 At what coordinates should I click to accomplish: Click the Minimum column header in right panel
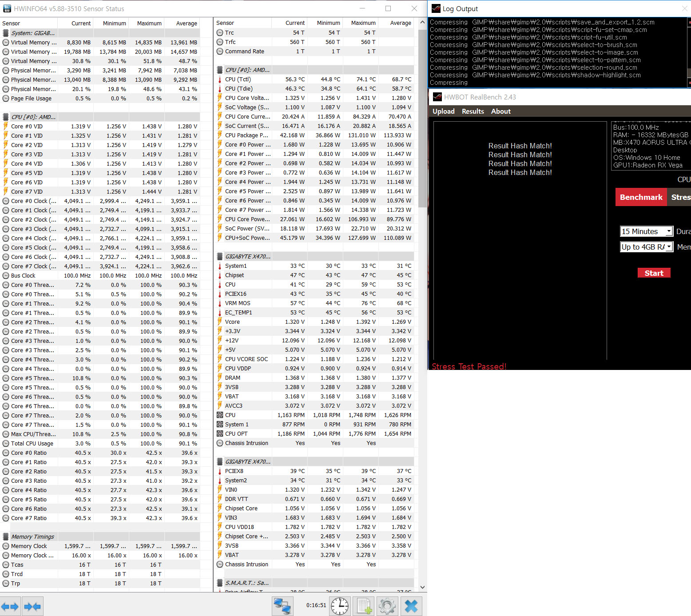325,23
